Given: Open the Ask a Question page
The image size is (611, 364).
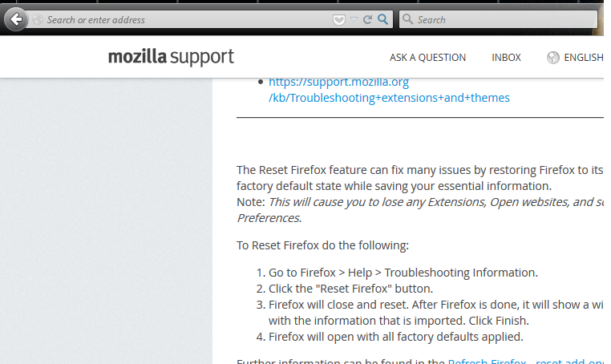Looking at the screenshot, I should point(427,58).
